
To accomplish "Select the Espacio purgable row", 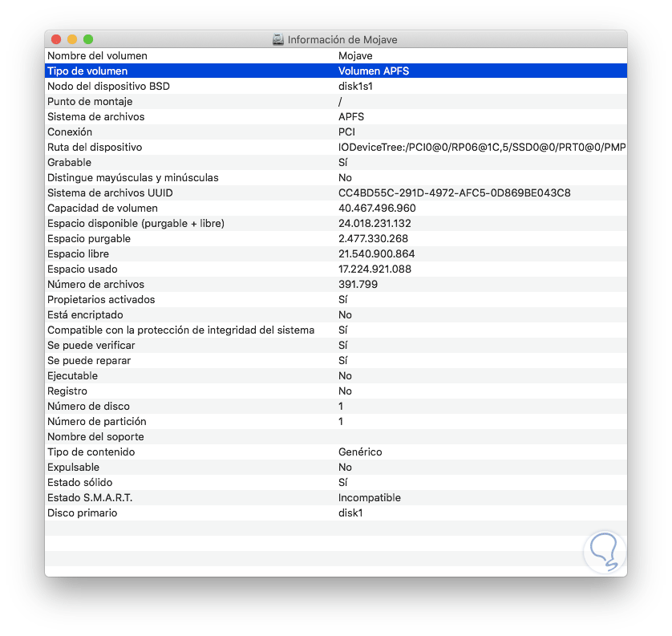I will click(x=88, y=239).
